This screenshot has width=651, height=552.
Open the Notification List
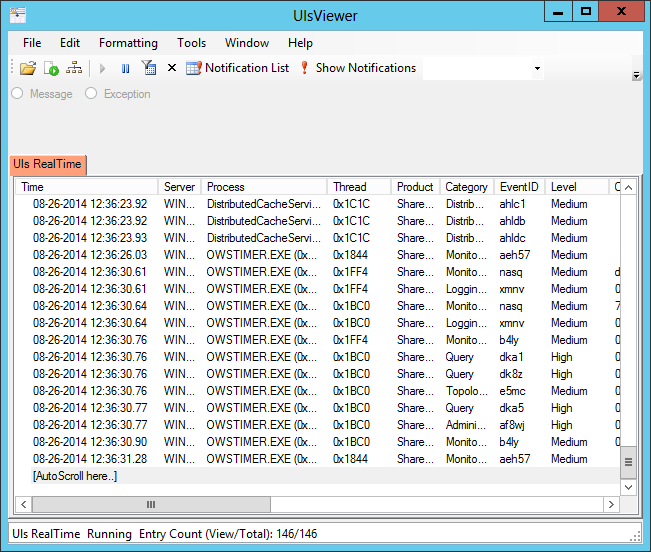[x=237, y=68]
